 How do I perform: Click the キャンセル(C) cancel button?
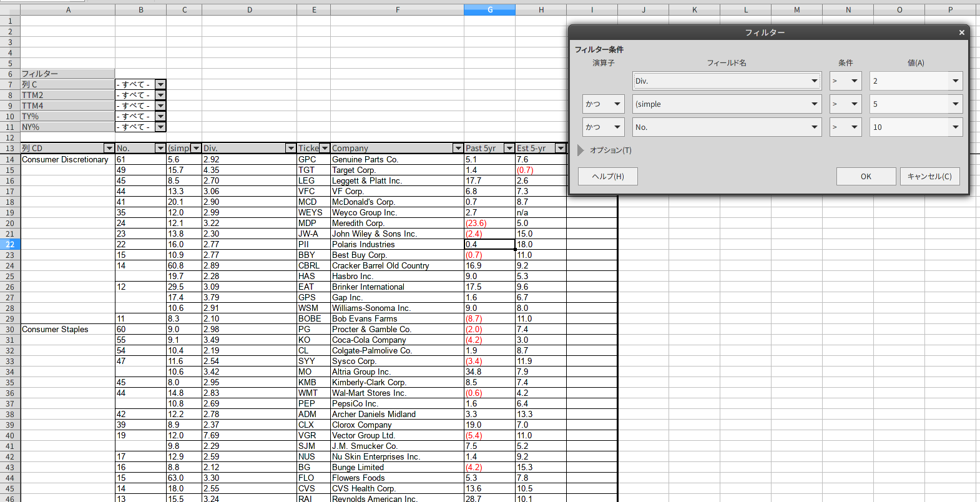pos(929,177)
